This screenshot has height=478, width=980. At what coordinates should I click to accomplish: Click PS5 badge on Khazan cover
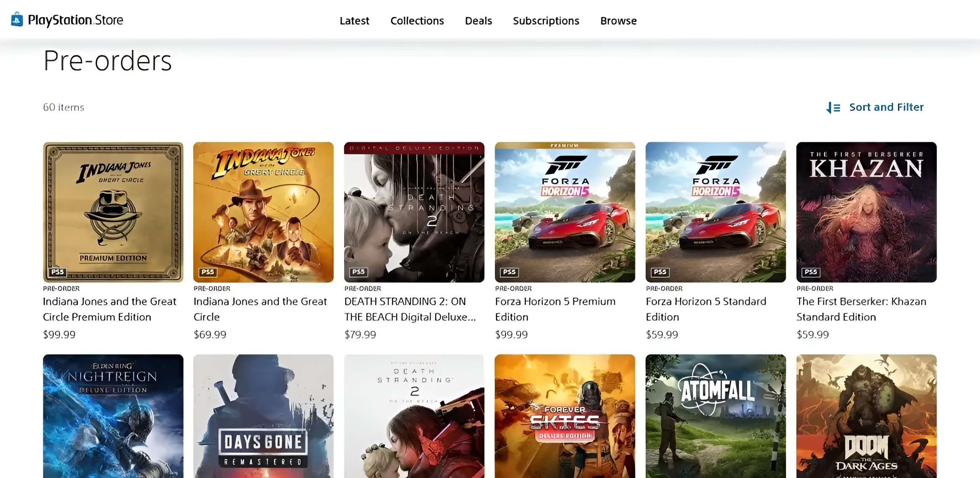(811, 272)
